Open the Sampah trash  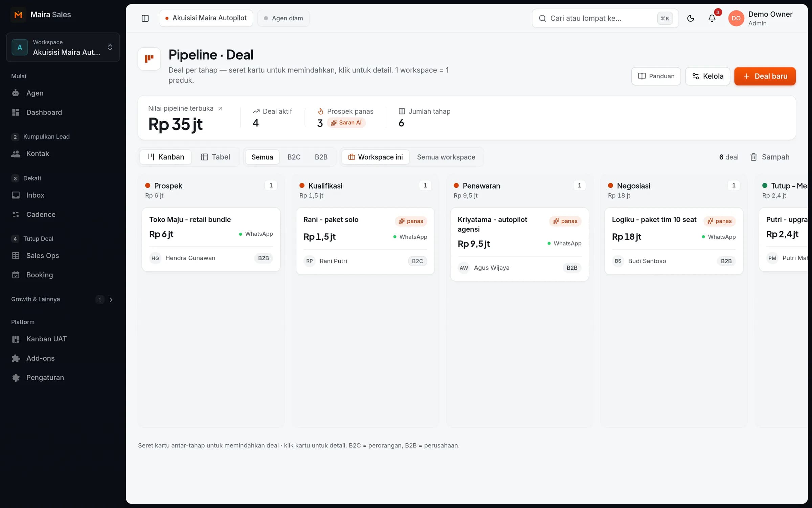click(770, 157)
